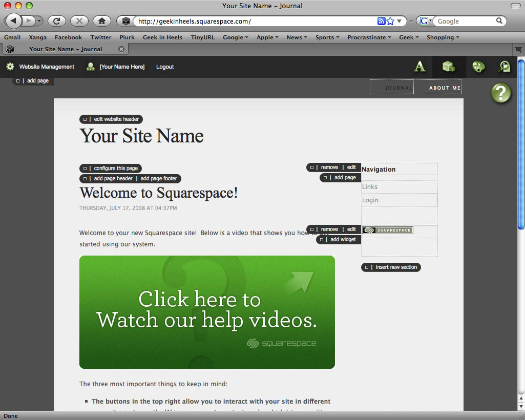Screen dimensions: 525x420
Task: Select the Structure editing cube icon
Action: pyautogui.click(x=449, y=66)
